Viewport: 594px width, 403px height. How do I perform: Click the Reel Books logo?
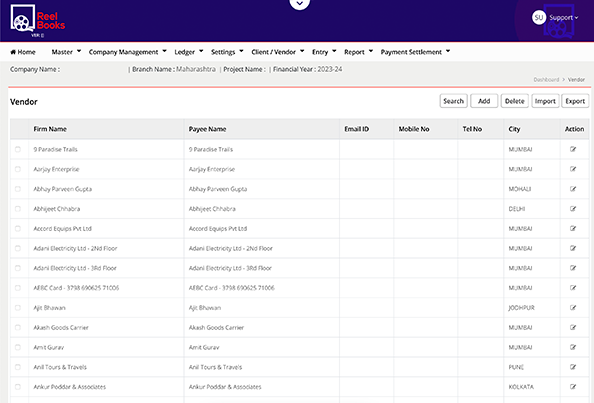[x=38, y=21]
